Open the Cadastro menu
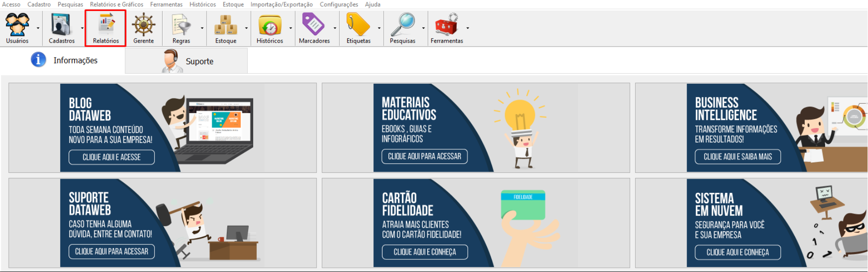This screenshot has width=868, height=272. tap(39, 5)
